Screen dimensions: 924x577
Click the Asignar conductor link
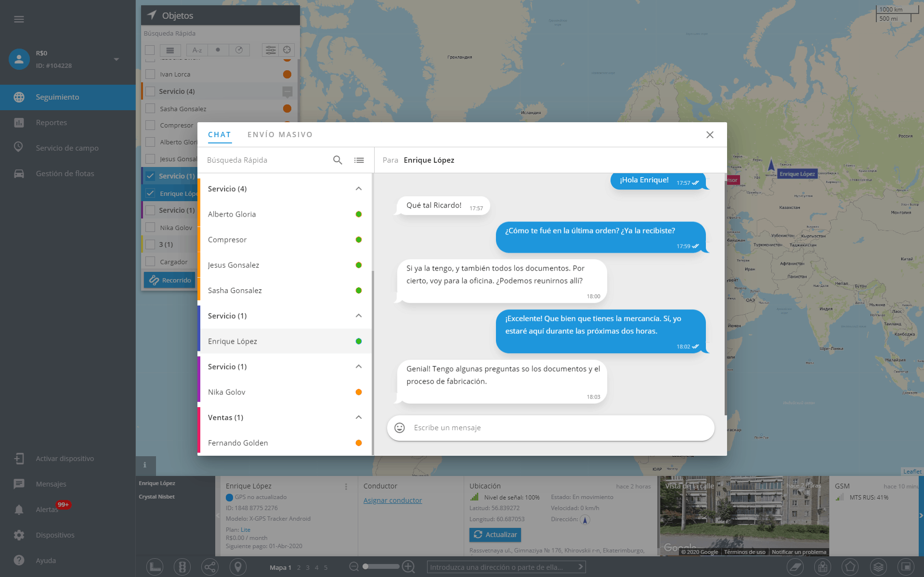point(392,500)
